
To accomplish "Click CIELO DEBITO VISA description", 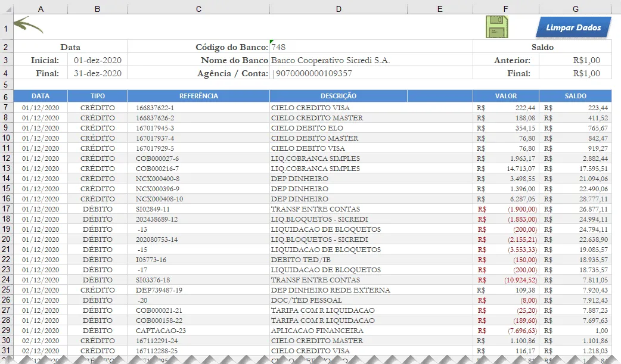I will (339, 148).
